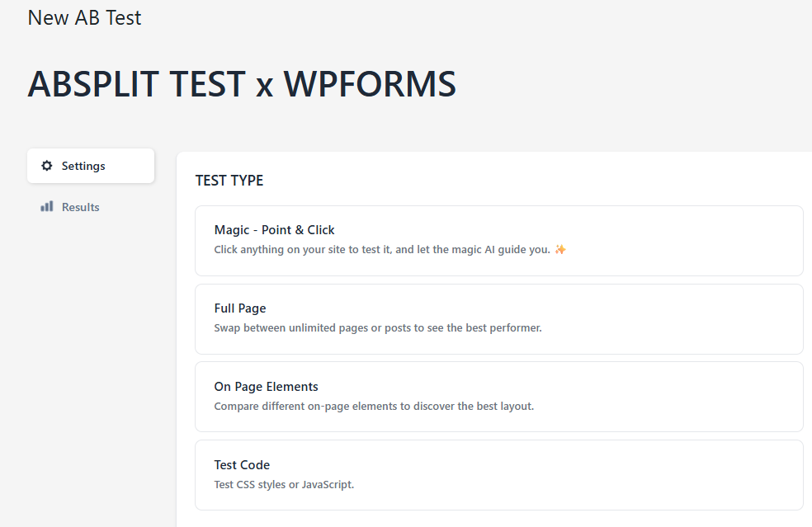Click the Results bar chart icon
Image resolution: width=812 pixels, height=527 pixels.
click(x=46, y=206)
